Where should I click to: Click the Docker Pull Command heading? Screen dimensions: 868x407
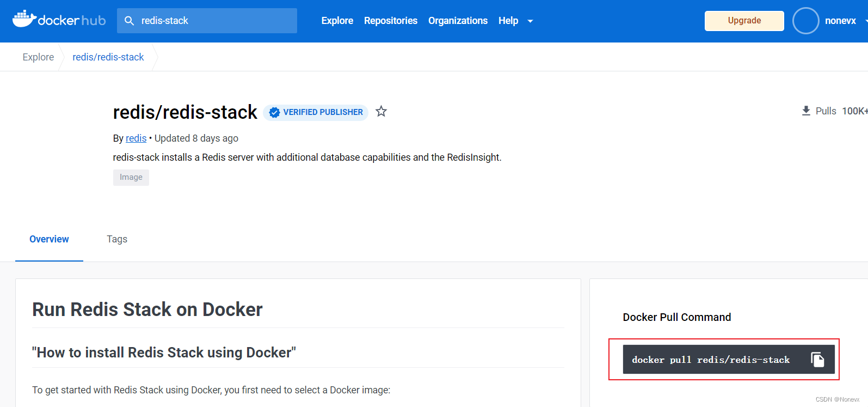click(677, 317)
